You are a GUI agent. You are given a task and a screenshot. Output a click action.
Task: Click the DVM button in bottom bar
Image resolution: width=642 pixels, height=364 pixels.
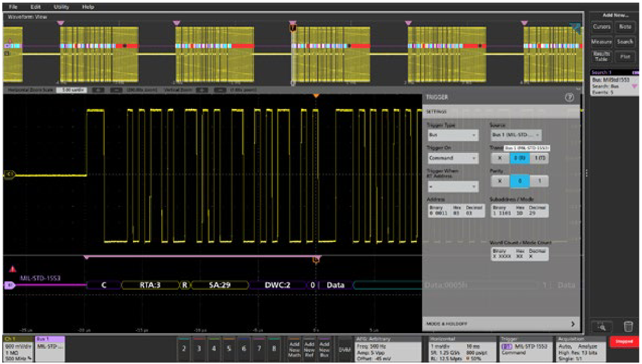pos(345,349)
